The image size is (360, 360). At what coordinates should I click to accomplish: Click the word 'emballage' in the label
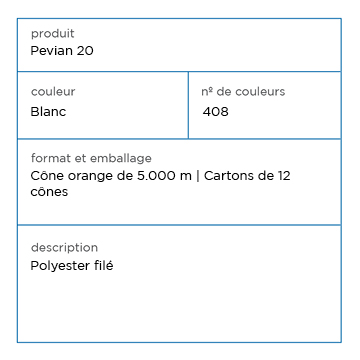click(x=121, y=159)
